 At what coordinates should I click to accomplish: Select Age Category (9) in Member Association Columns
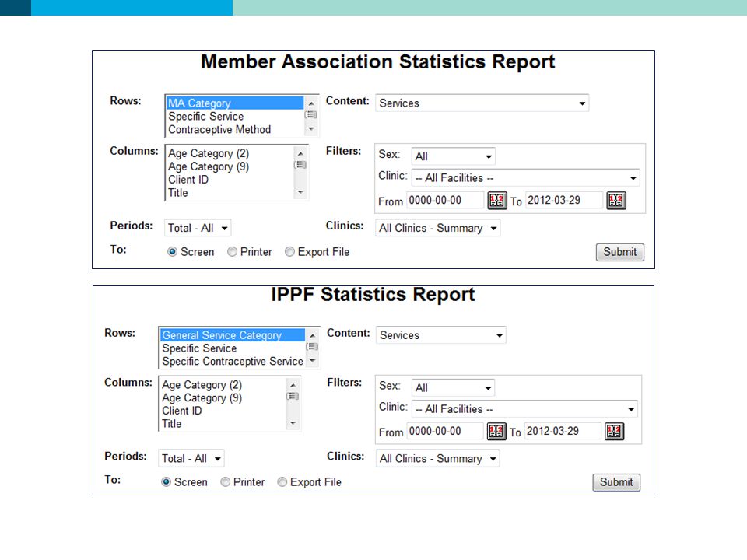pos(230,166)
